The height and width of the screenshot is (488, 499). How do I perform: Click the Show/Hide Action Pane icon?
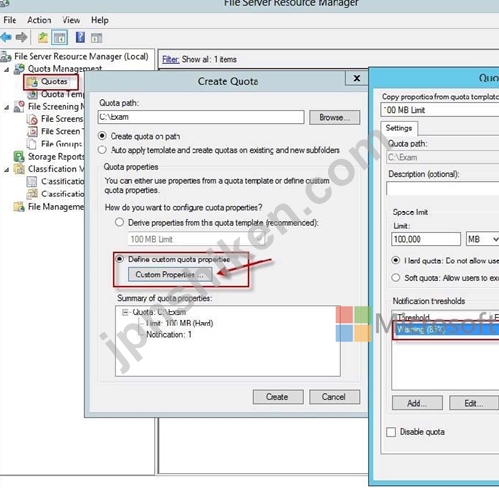(96, 38)
